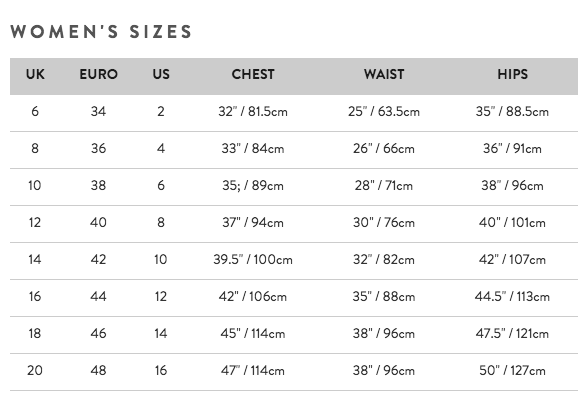
Task: Click the CHEST column header
Action: pyautogui.click(x=253, y=74)
